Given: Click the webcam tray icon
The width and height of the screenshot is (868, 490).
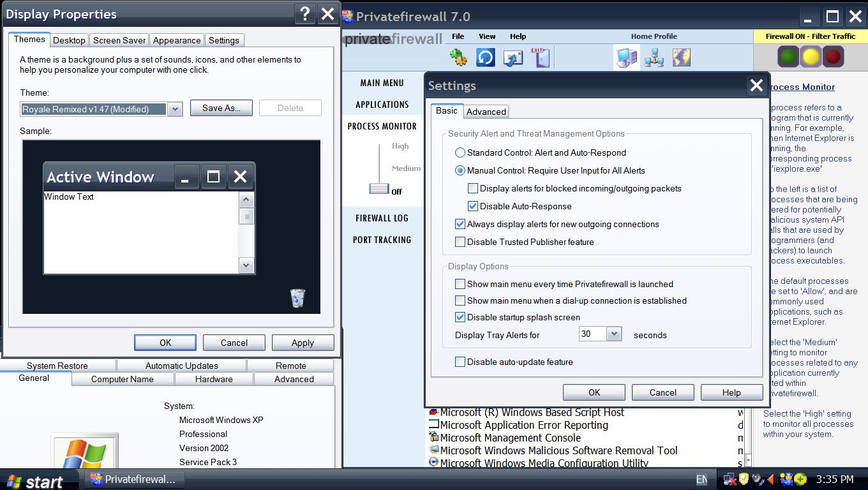Looking at the screenshot, I should (x=758, y=479).
